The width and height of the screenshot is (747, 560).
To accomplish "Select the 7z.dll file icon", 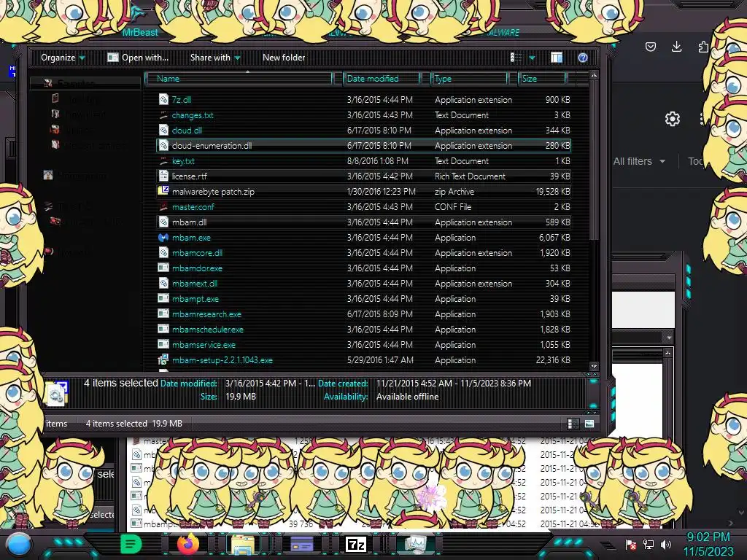I will pos(163,99).
